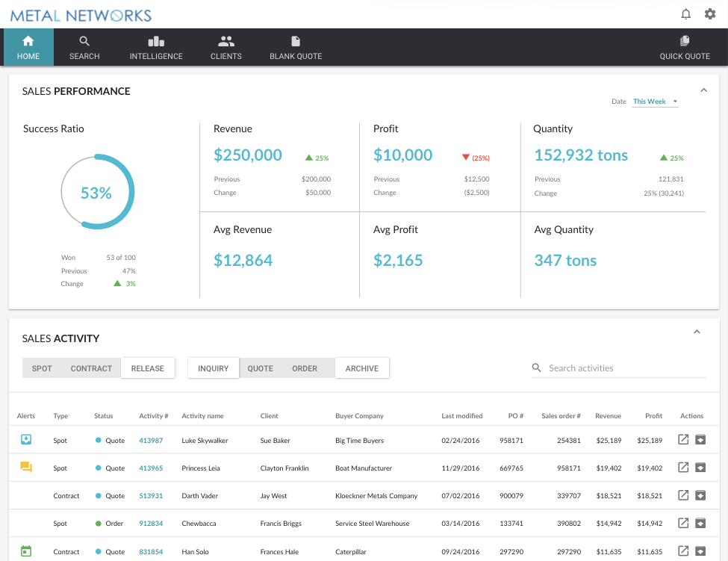Click the archive action icon on Chewbacca's row
Image resolution: width=728 pixels, height=561 pixels.
click(700, 522)
